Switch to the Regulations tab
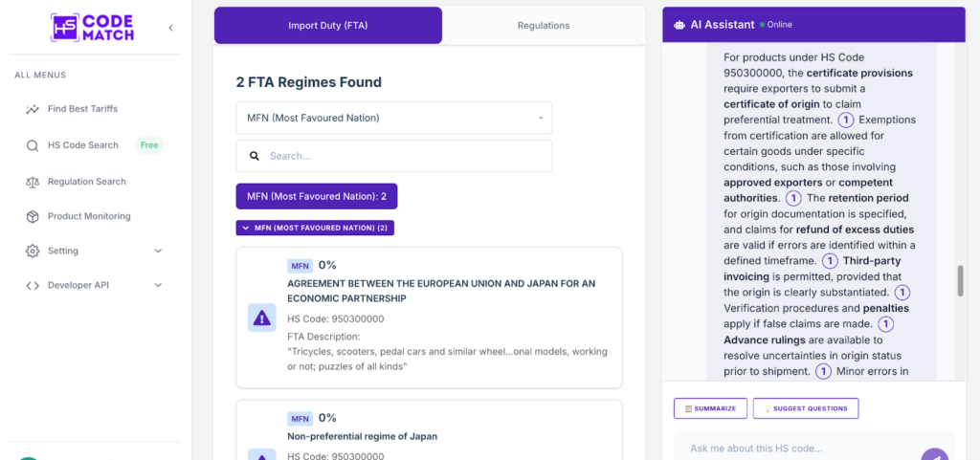 pos(543,26)
